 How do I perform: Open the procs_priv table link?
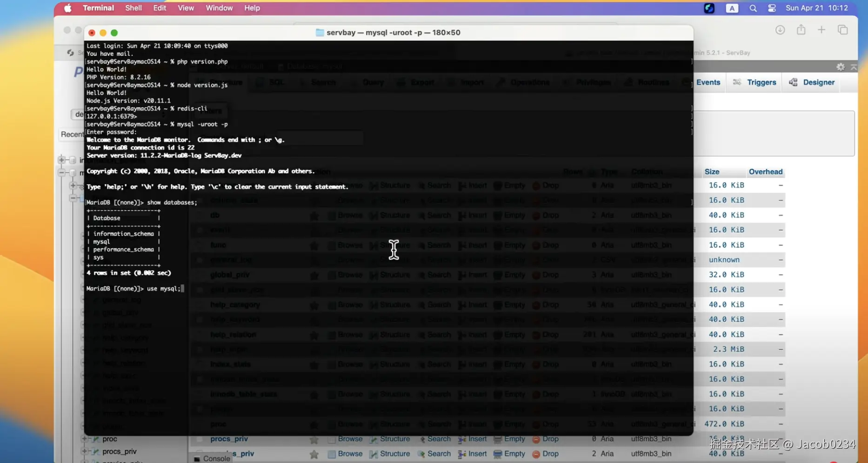229,439
